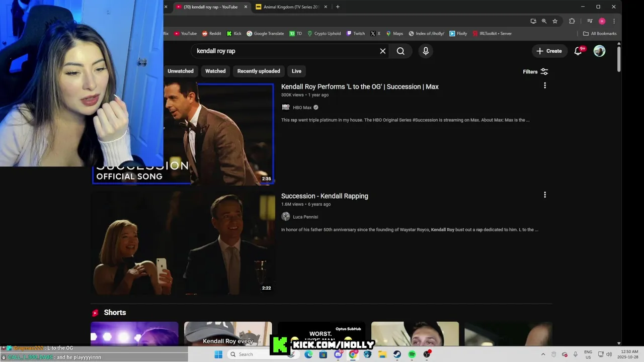Open Chrome media controls icon
644x362 pixels.
pos(590,21)
